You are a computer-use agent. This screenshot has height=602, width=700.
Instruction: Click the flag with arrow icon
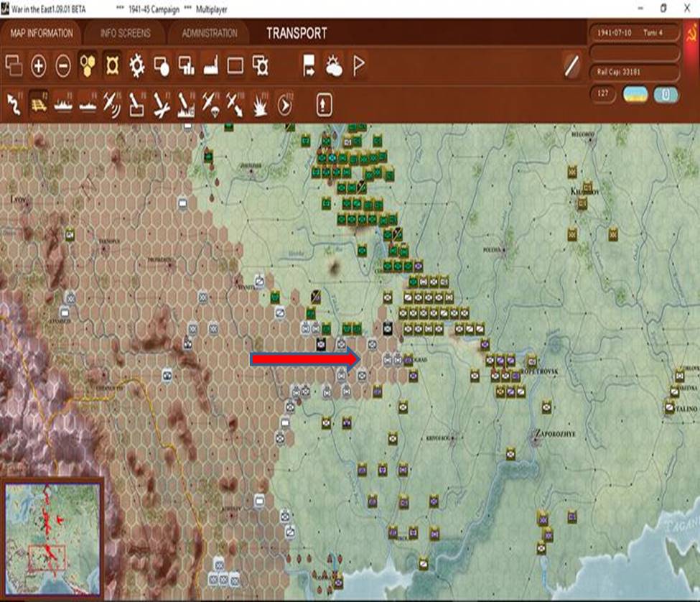309,66
